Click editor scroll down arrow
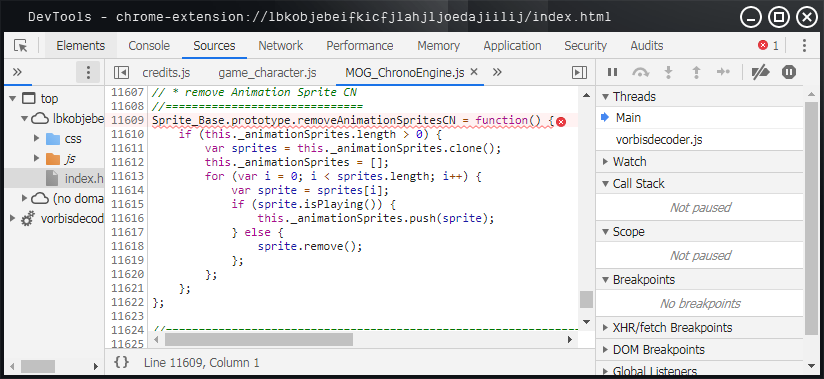This screenshot has height=379, width=824. [x=586, y=321]
